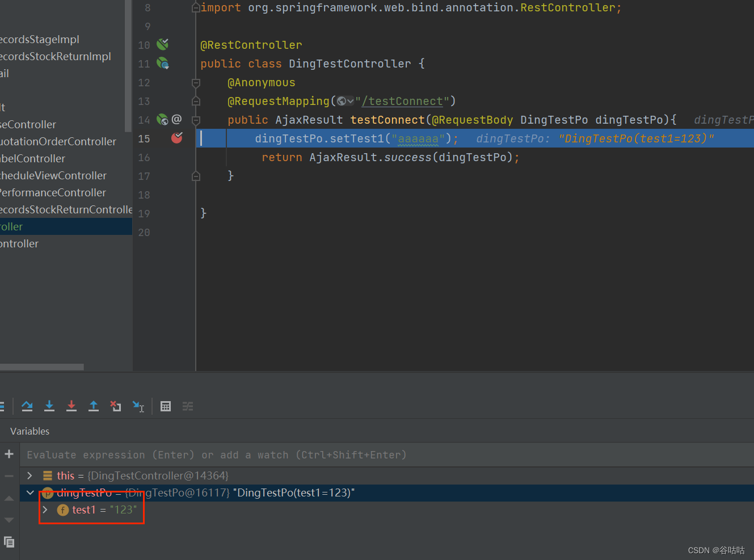Click the copy icon in the variables sidebar
This screenshot has width=754, height=560.
coord(9,542)
